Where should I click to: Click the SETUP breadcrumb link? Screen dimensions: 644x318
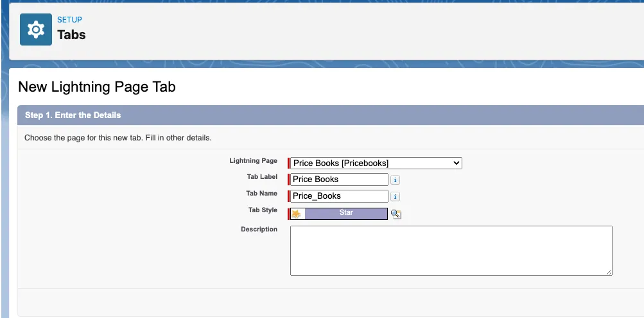click(69, 20)
